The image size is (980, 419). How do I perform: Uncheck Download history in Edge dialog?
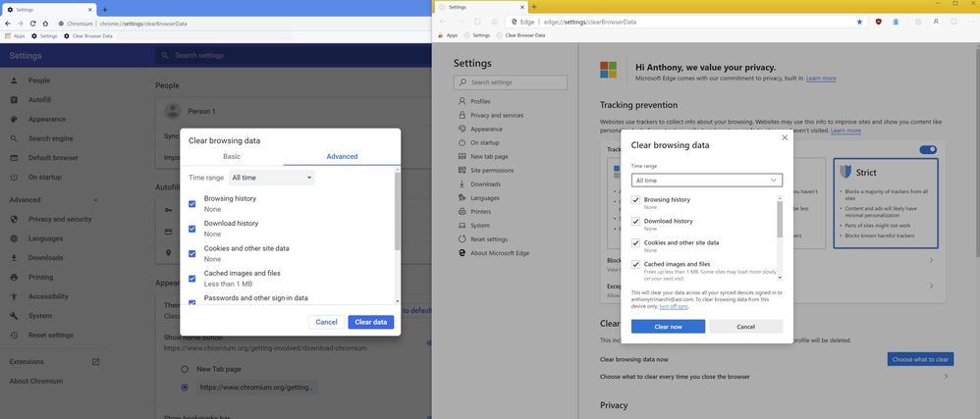(x=635, y=221)
